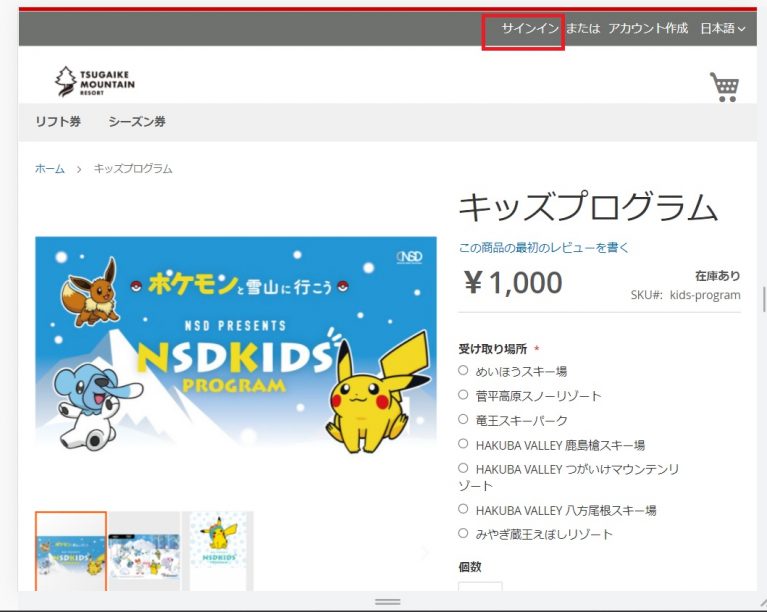
Task: Open the shopping cart icon
Action: 725,87
